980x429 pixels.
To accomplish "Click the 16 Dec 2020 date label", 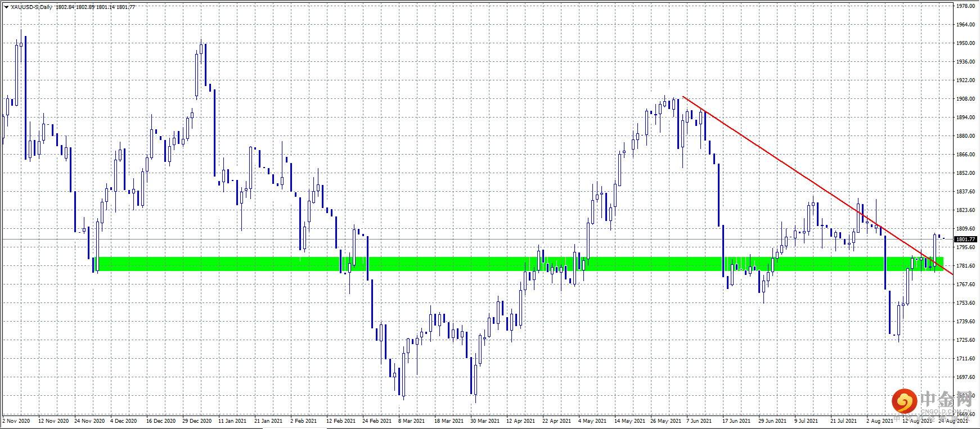I will [x=161, y=421].
